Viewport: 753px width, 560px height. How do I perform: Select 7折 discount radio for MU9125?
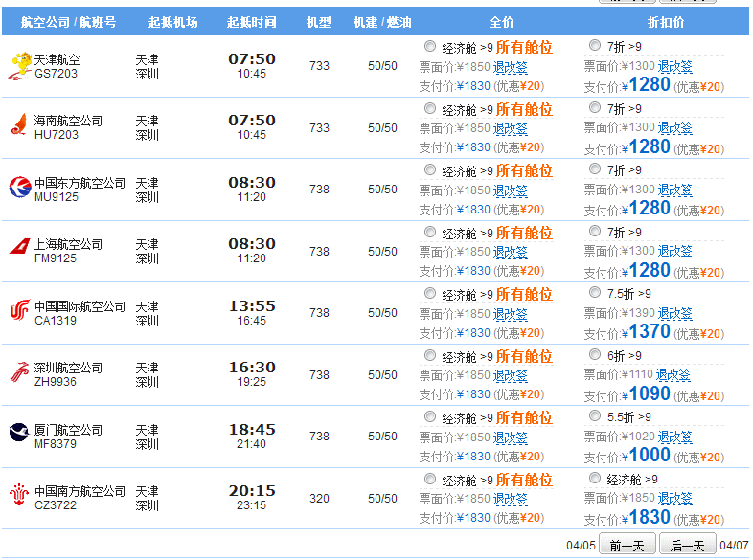(595, 168)
